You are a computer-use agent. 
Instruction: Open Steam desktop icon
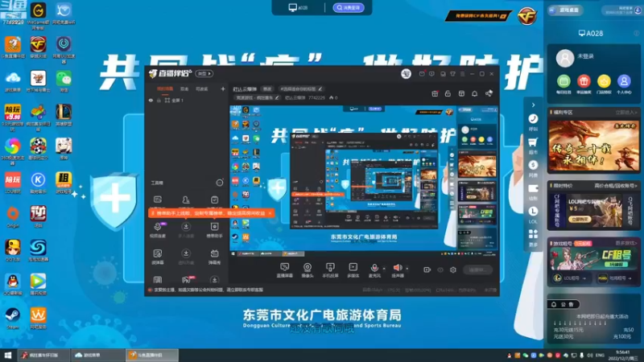tap(12, 318)
